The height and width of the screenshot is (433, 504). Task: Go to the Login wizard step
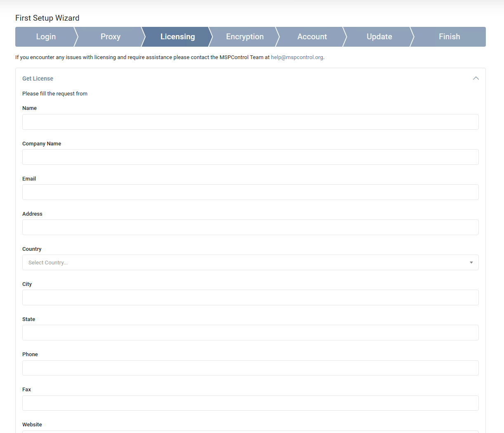pos(46,37)
